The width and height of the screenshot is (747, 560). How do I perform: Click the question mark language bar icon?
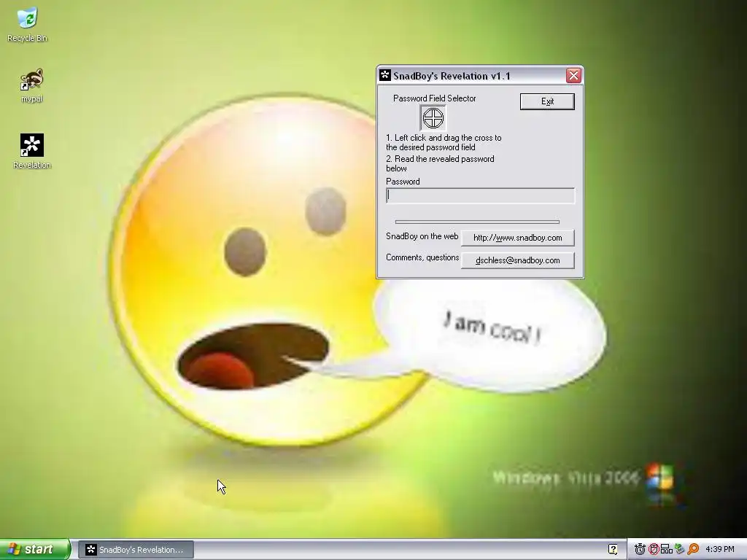(x=613, y=550)
